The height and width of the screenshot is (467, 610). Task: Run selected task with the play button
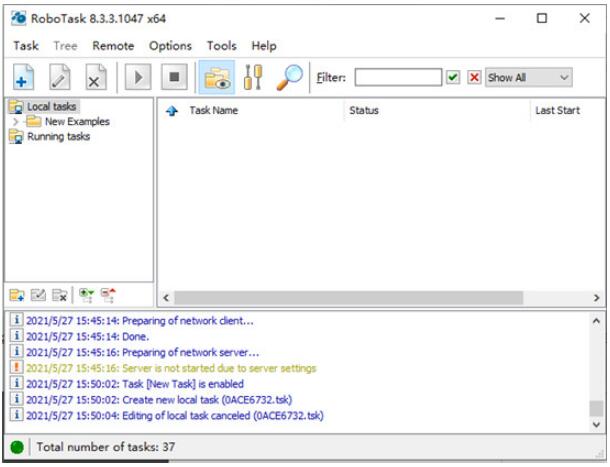coord(138,77)
